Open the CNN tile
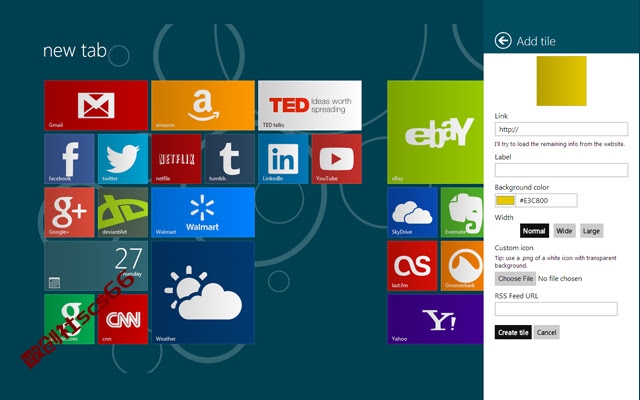 123,319
